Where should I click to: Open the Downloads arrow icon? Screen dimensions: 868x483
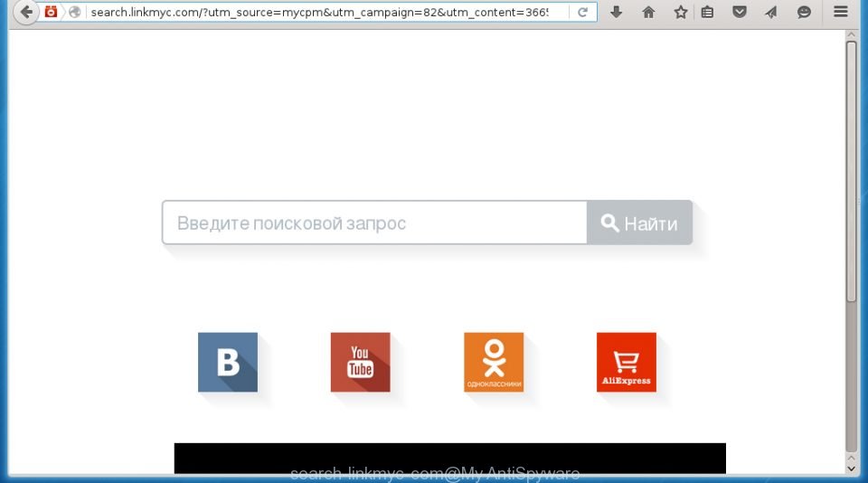(616, 12)
